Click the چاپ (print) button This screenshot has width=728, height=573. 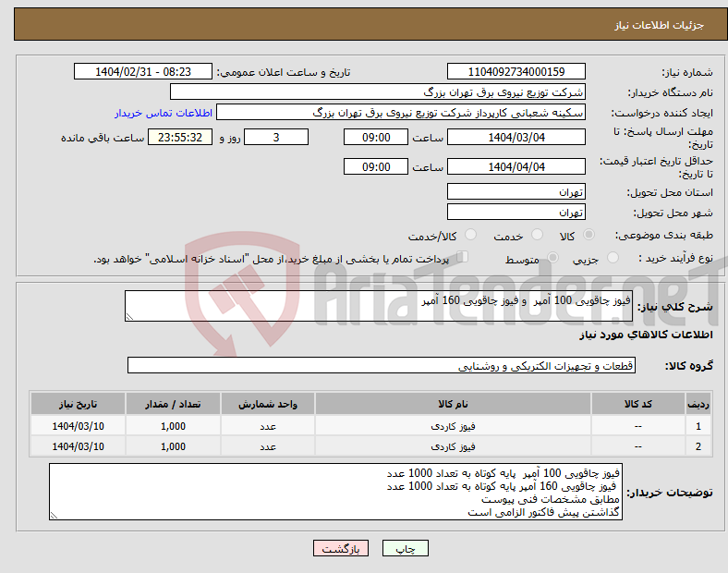tap(405, 548)
